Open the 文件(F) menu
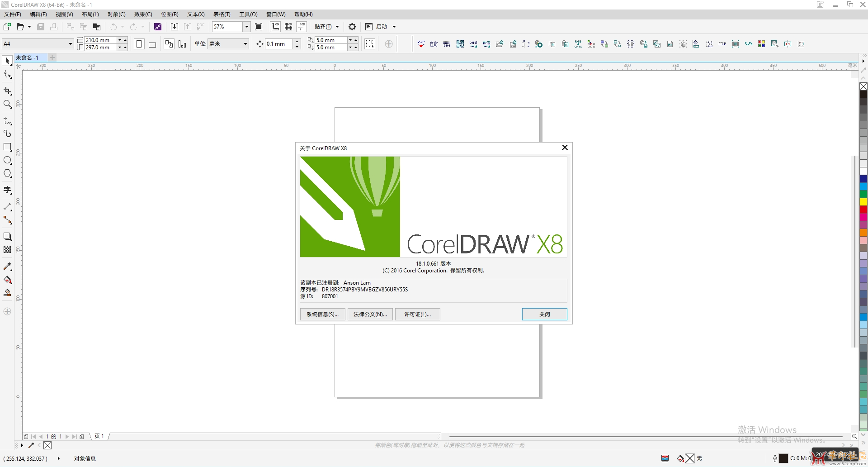This screenshot has height=467, width=868. [13, 14]
